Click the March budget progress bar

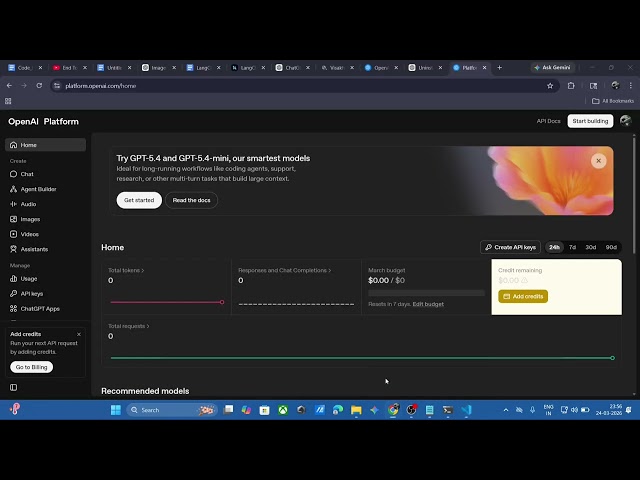point(427,293)
